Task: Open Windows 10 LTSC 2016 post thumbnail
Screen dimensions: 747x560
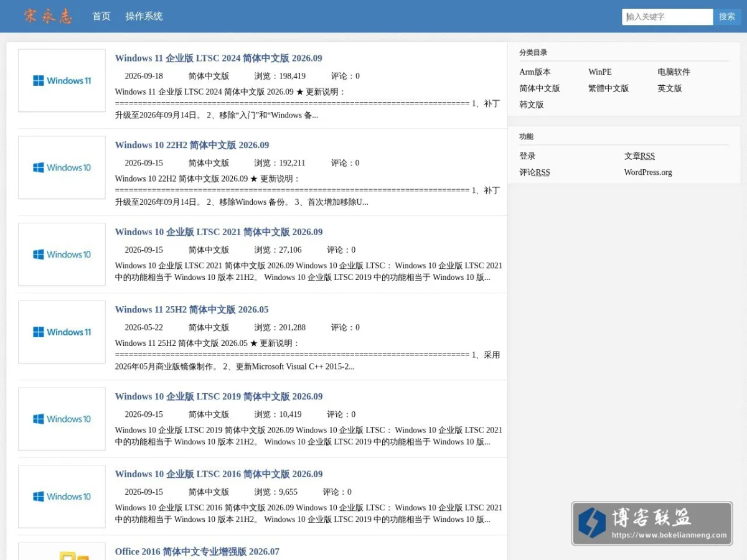Action: pyautogui.click(x=62, y=497)
